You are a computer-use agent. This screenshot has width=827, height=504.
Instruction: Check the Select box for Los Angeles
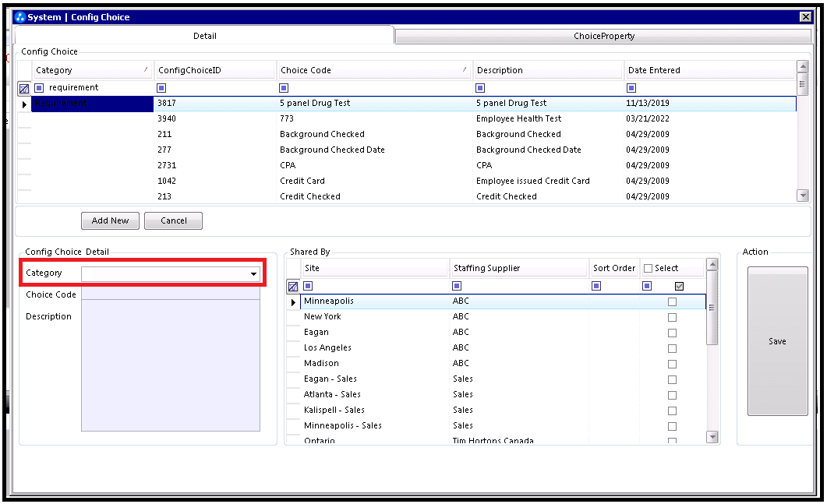(x=672, y=348)
